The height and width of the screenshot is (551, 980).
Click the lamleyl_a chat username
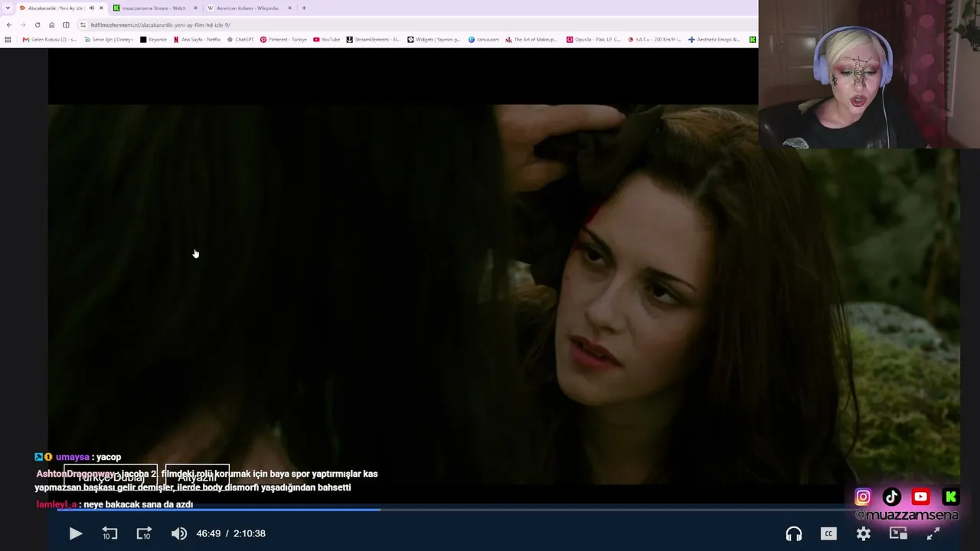click(x=57, y=504)
